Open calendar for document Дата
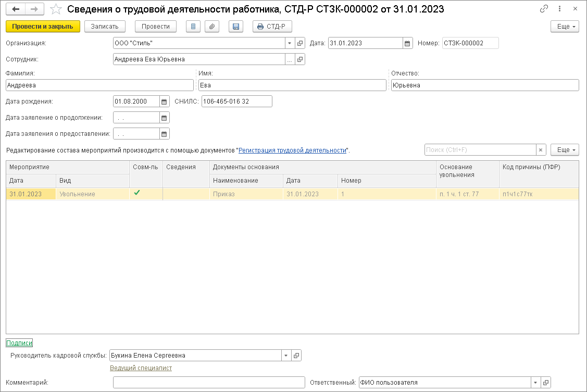This screenshot has height=392, width=587. pyautogui.click(x=407, y=43)
